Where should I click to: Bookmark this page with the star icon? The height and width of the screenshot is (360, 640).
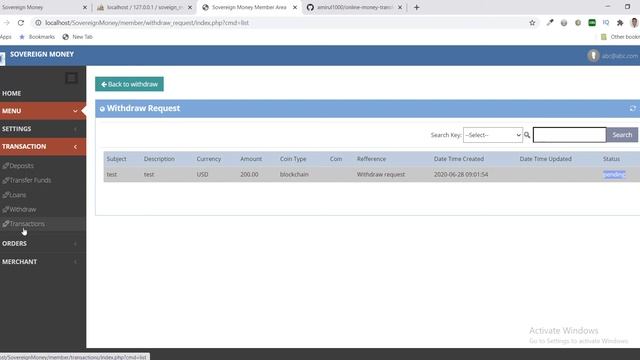(x=532, y=23)
